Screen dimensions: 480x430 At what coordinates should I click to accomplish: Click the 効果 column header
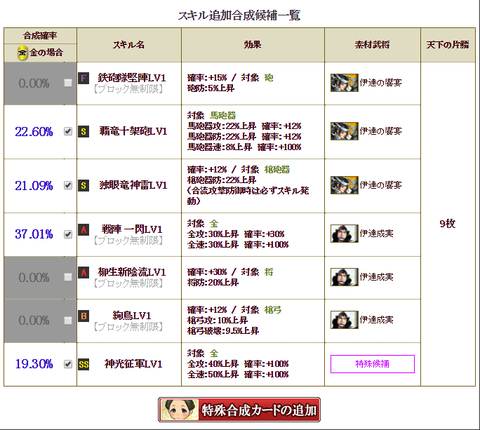(x=253, y=45)
